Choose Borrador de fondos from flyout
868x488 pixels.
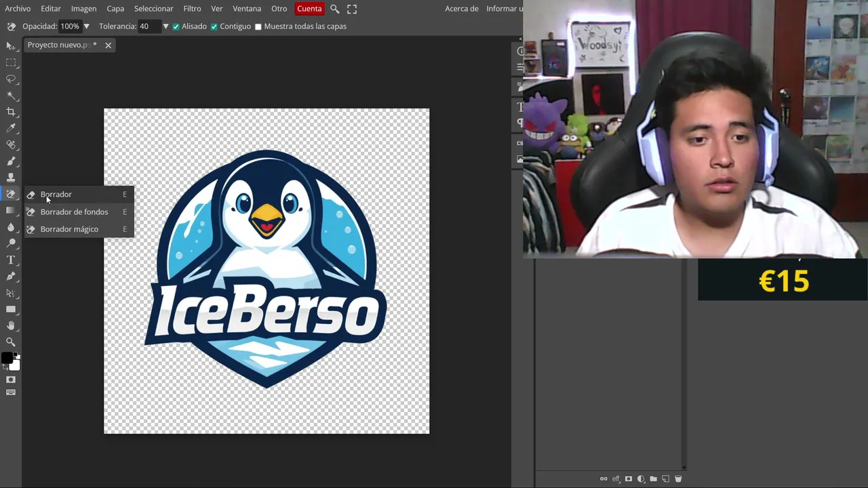click(x=79, y=212)
